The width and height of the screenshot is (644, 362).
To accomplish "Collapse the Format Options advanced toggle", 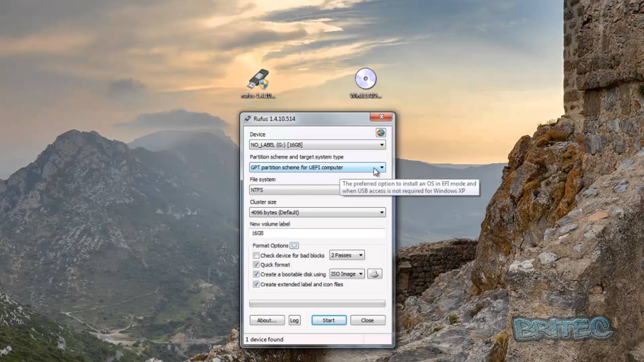I will tap(294, 245).
